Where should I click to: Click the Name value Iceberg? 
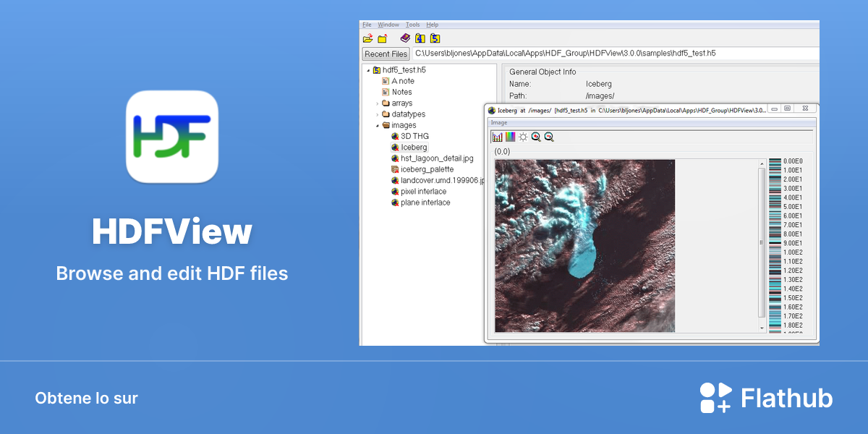click(599, 84)
